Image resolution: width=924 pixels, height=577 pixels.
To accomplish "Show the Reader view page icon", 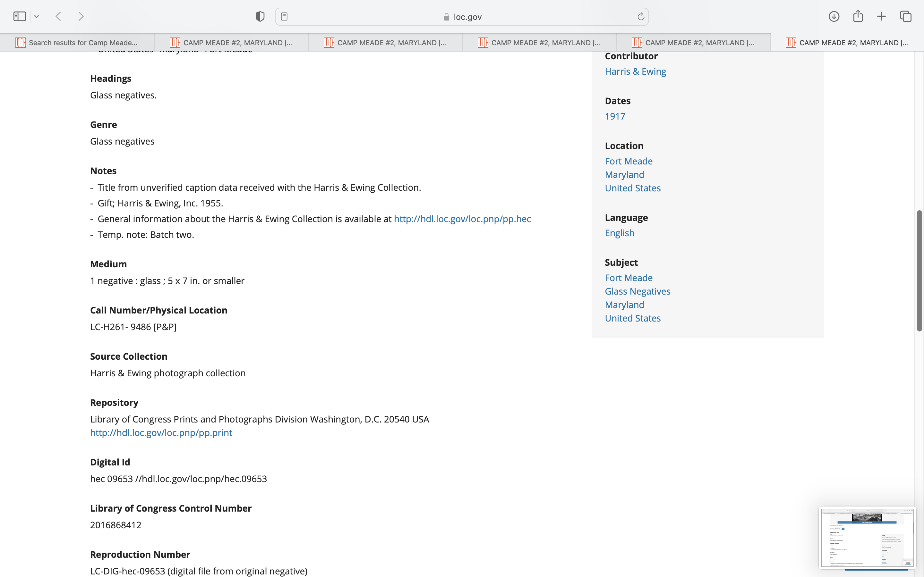I will 284,16.
